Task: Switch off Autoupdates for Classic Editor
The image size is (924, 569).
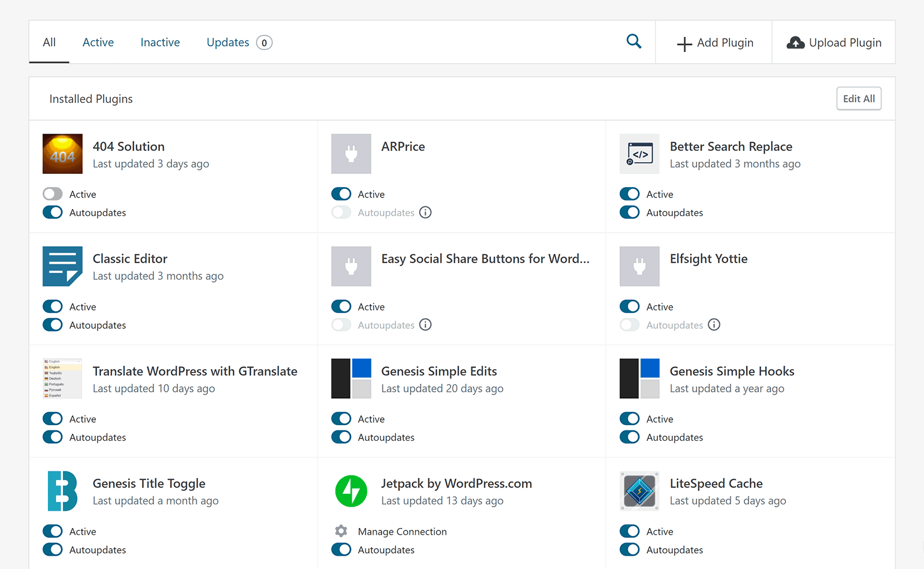Action: pyautogui.click(x=53, y=325)
